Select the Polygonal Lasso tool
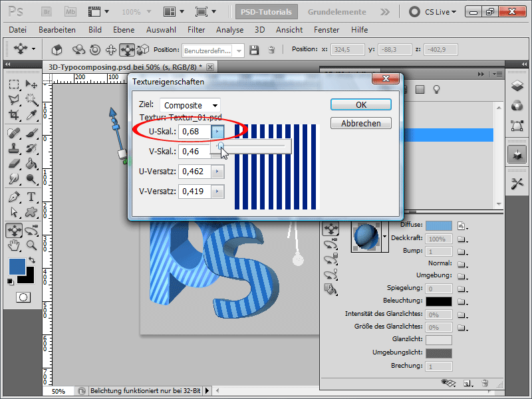 pyautogui.click(x=13, y=99)
